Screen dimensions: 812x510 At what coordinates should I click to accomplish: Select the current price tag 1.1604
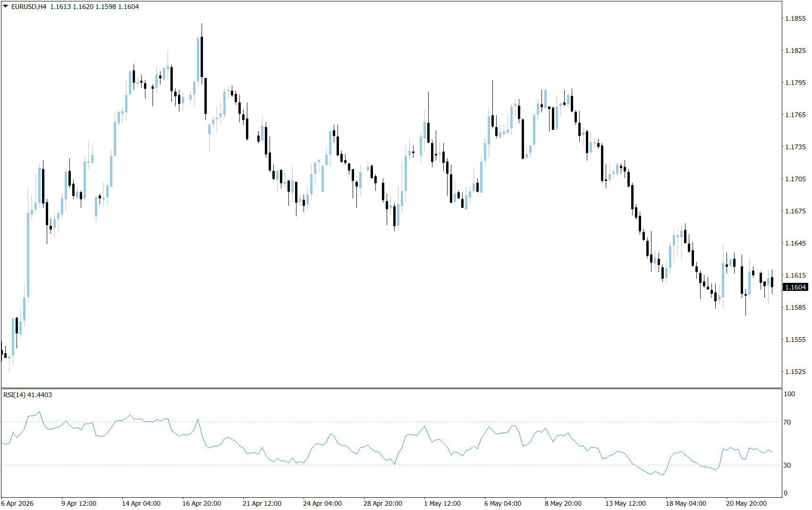point(795,287)
